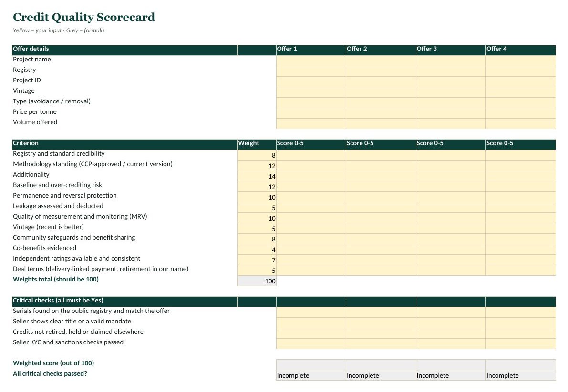This screenshot has width=568, height=392.
Task: Select Offer 4 cell for Seller KYC and sanctions
Action: pos(520,344)
